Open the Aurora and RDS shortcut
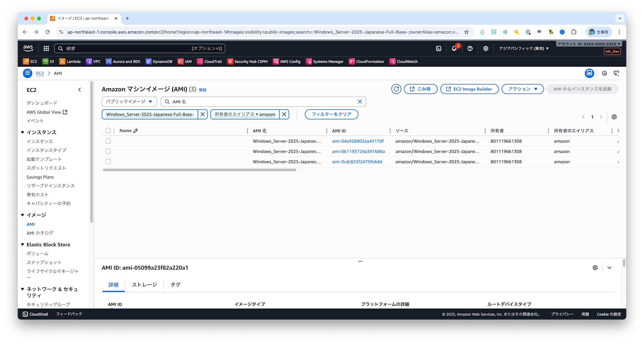This screenshot has height=343, width=644. 123,61
